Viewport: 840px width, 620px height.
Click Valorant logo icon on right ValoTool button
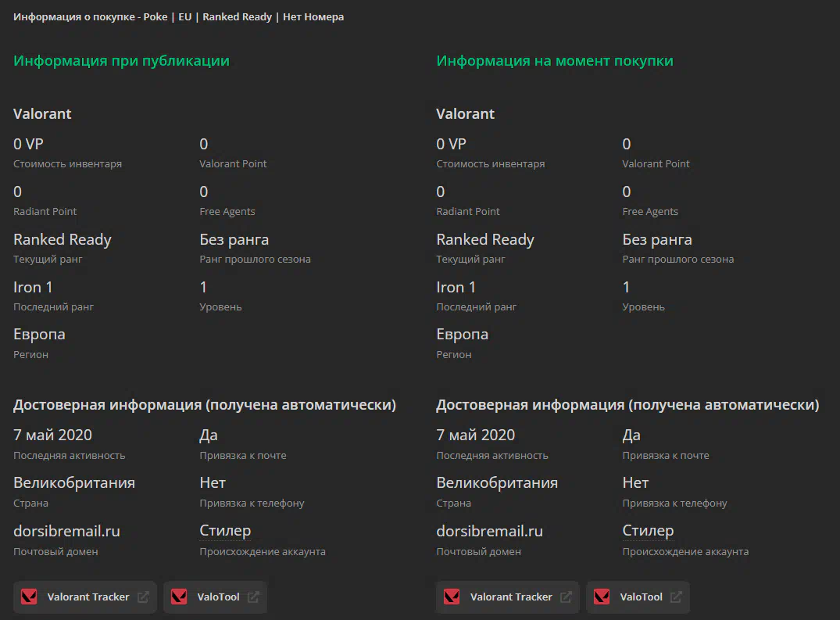[602, 597]
